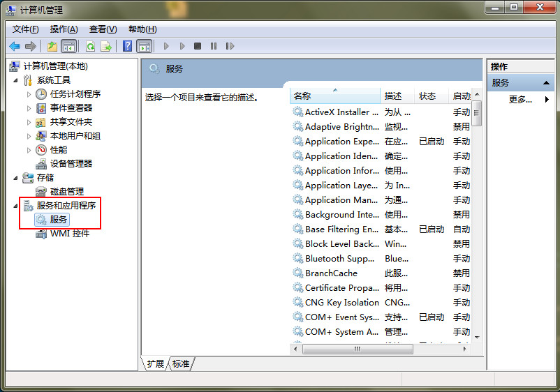Click the 事件查看器 icon in tree
The width and height of the screenshot is (560, 392).
(41, 108)
